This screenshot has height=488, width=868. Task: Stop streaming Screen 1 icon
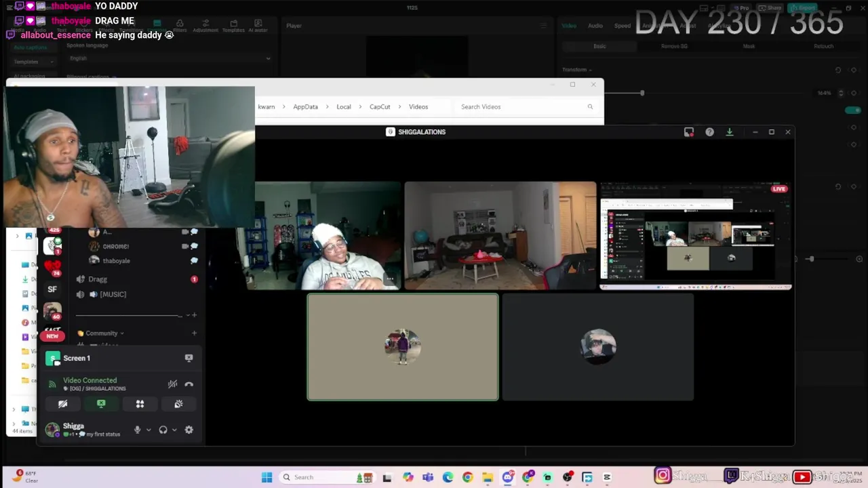(189, 358)
